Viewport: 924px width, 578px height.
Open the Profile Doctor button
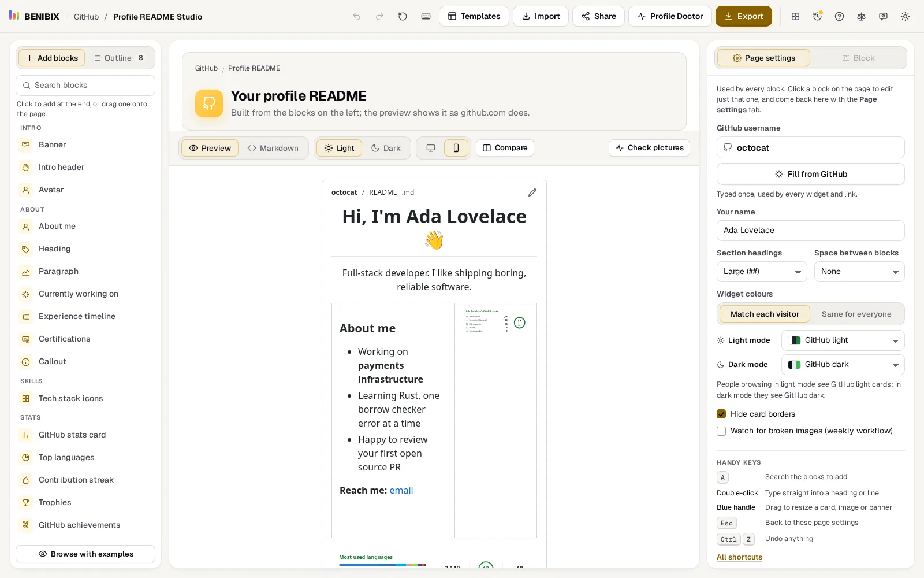click(670, 16)
